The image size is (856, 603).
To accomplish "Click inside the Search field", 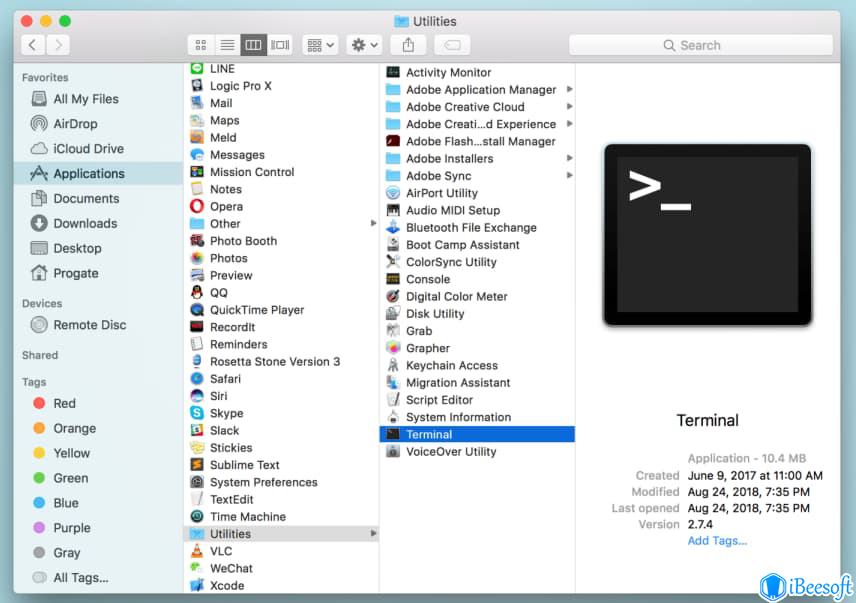I will point(700,44).
